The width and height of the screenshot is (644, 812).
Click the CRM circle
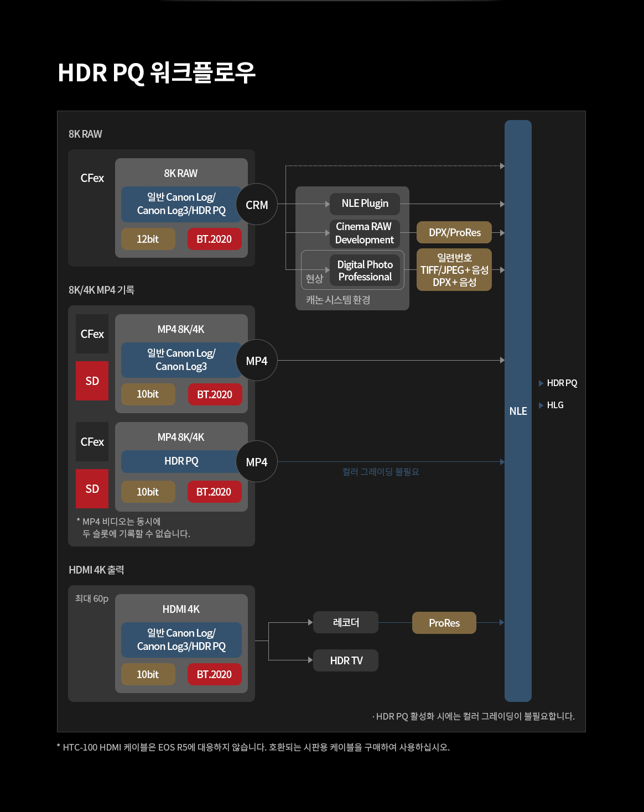257,205
